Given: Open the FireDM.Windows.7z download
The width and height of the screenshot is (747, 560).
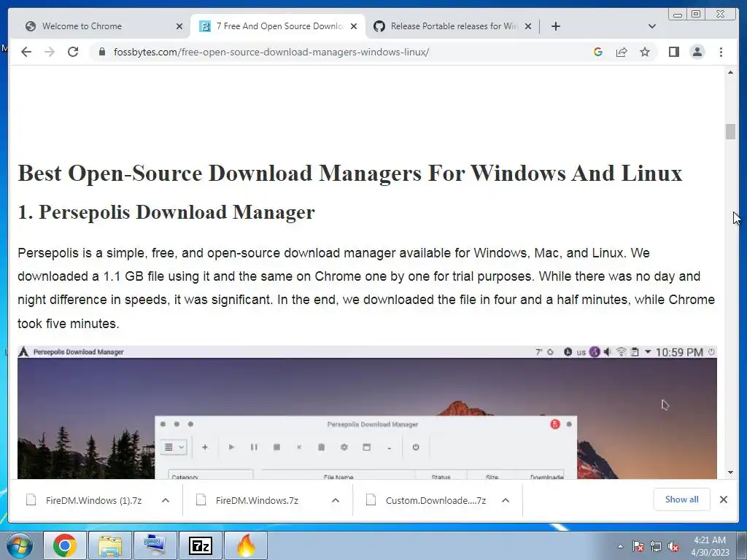Looking at the screenshot, I should [257, 500].
